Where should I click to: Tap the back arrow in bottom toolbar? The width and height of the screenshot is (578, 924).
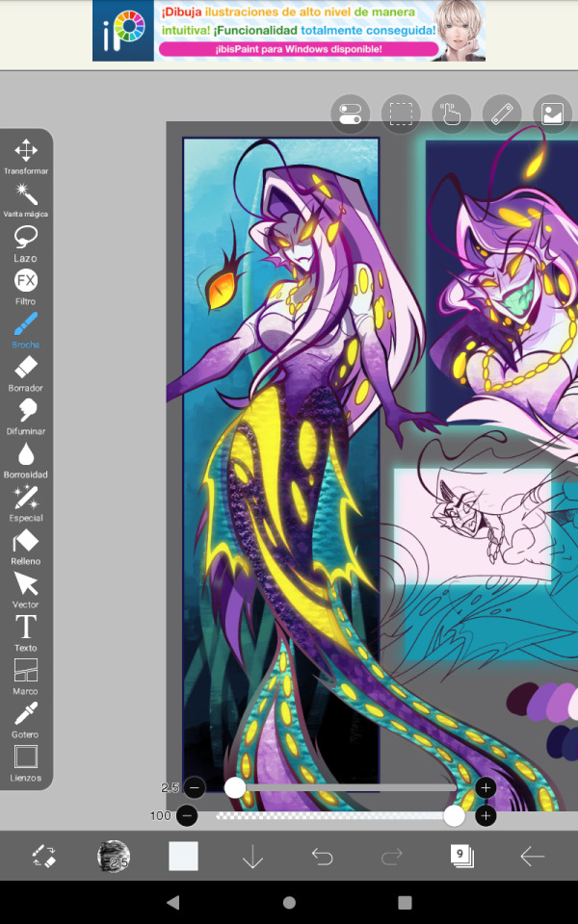(x=532, y=857)
